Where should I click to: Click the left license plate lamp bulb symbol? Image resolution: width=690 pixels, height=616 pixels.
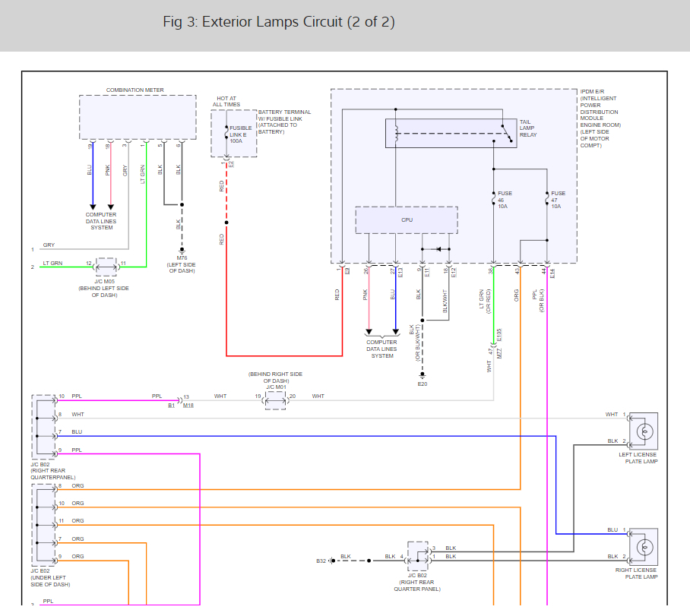(644, 431)
